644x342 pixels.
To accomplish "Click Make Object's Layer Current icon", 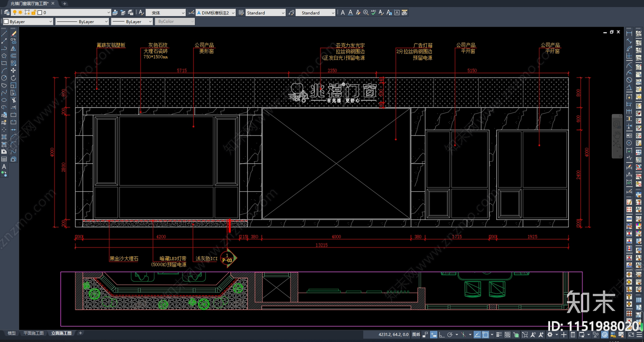I will 115,12.
